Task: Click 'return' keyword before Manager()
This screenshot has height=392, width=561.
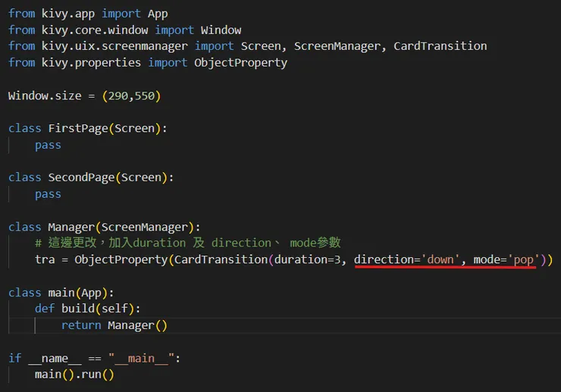Action: click(x=81, y=325)
